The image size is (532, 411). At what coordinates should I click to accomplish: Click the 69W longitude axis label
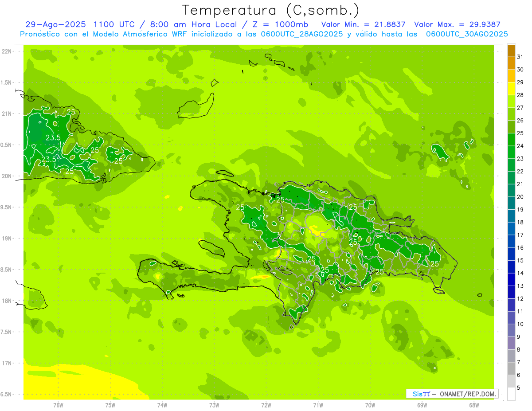(422, 405)
